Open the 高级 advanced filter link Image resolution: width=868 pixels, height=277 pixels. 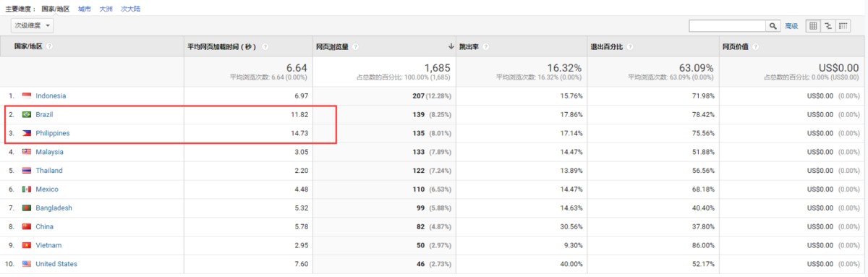[x=791, y=26]
